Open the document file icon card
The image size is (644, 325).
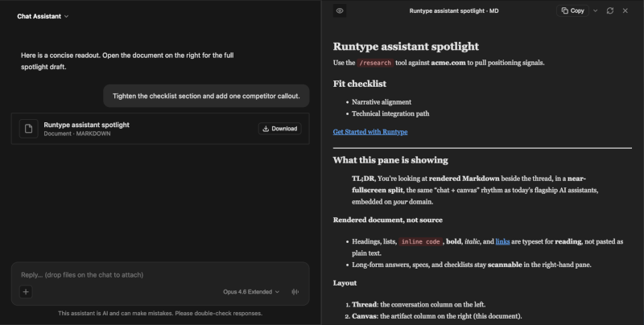click(28, 129)
